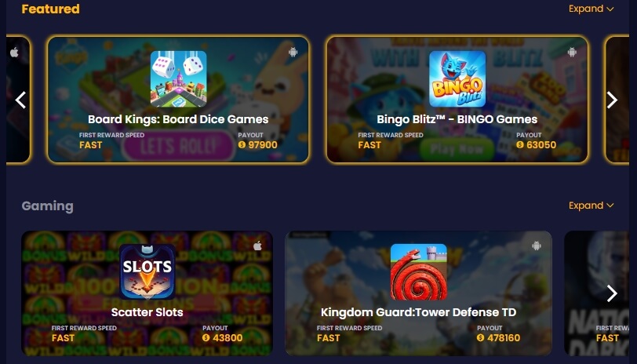637x364 pixels.
Task: Advance Gaming carousel with right arrow
Action: pos(612,293)
